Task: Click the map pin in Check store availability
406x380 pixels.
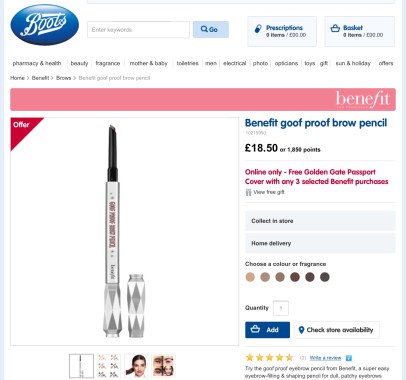Action: (x=301, y=330)
